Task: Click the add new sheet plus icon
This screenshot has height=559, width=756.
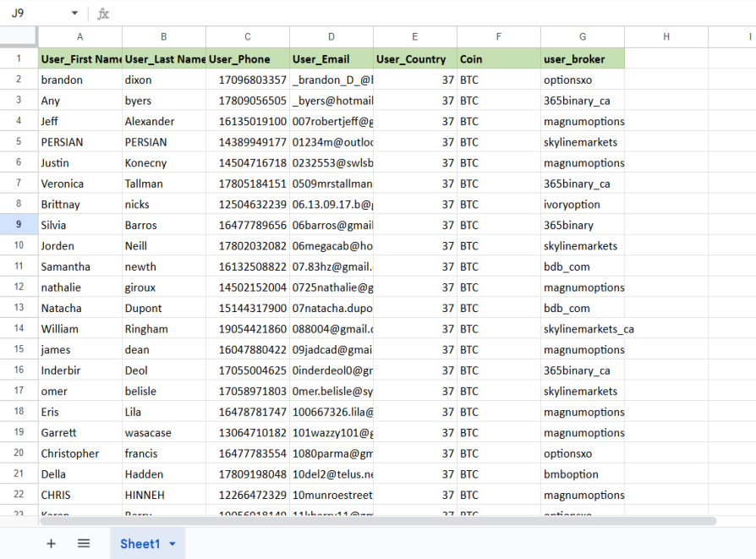Action: point(51,544)
